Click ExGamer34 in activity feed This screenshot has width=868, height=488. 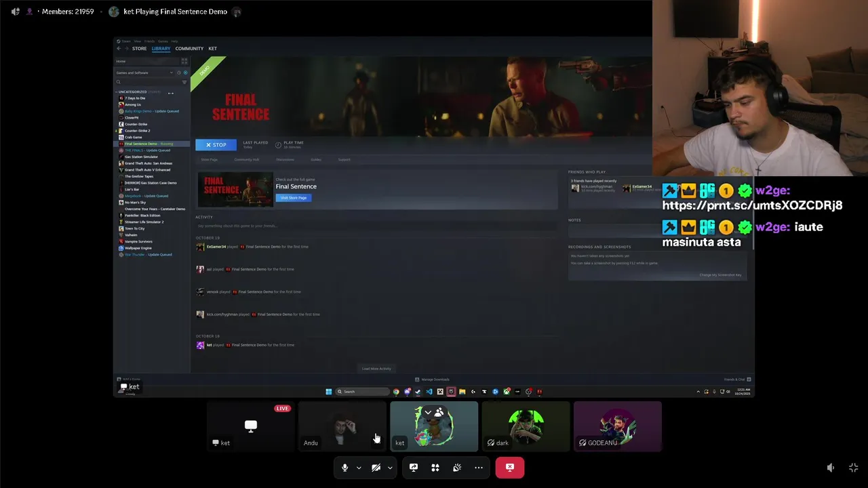[216, 247]
